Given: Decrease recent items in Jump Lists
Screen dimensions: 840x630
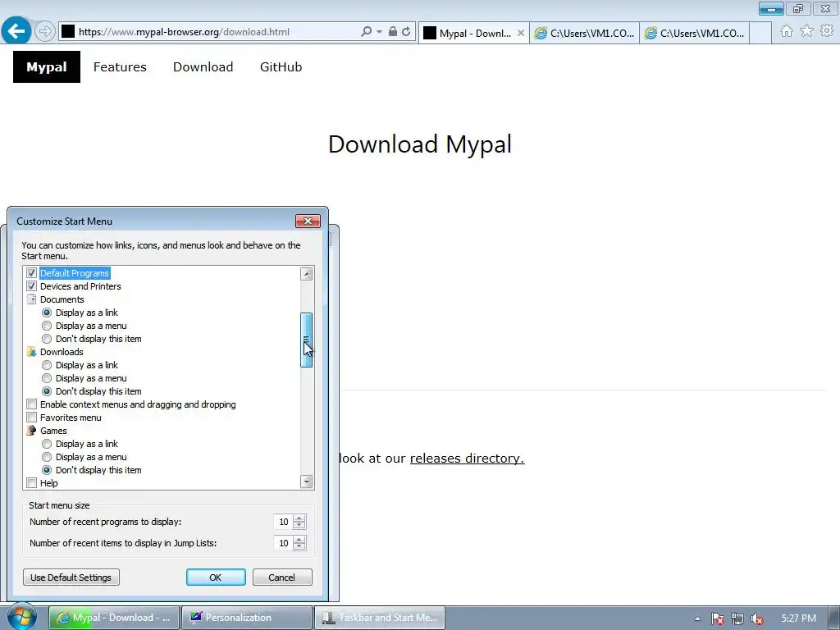Looking at the screenshot, I should tap(299, 547).
